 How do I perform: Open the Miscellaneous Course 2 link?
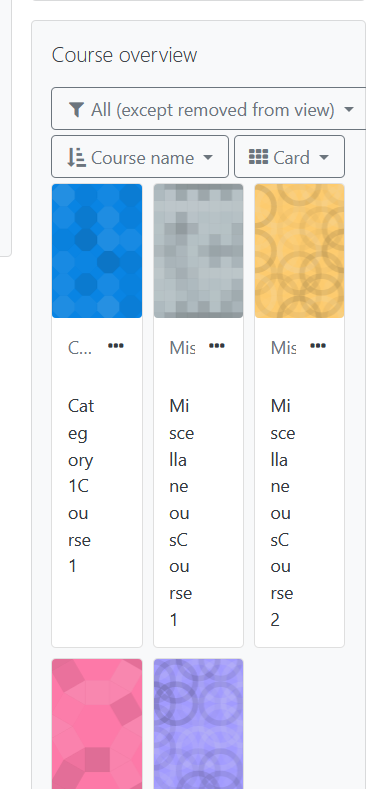click(283, 513)
